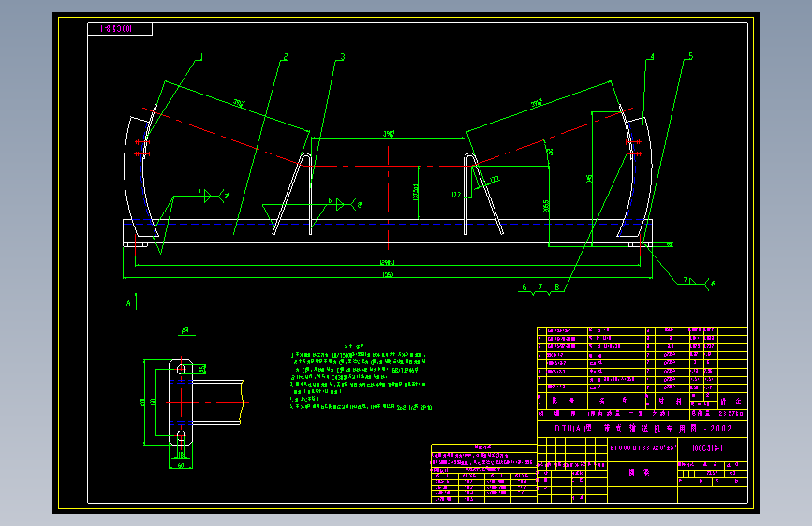Click part callout number 2
812x526 pixels.
point(286,56)
